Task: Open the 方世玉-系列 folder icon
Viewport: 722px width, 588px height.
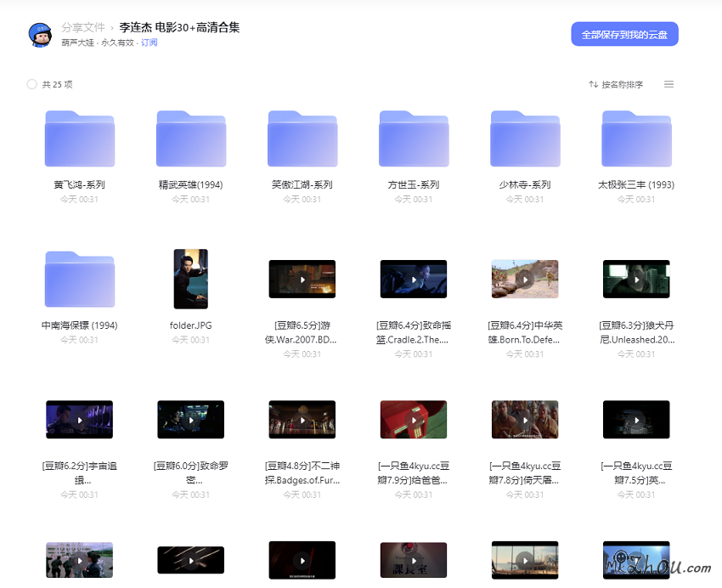Action: click(414, 139)
